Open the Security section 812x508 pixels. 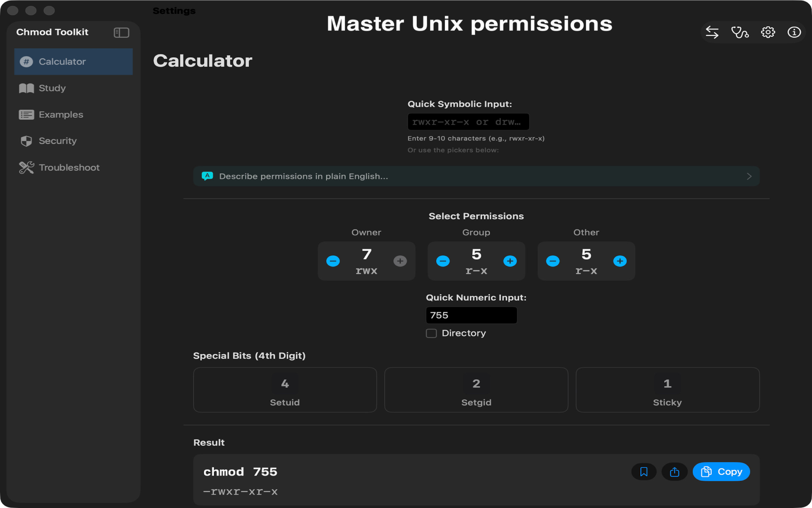tap(74, 141)
